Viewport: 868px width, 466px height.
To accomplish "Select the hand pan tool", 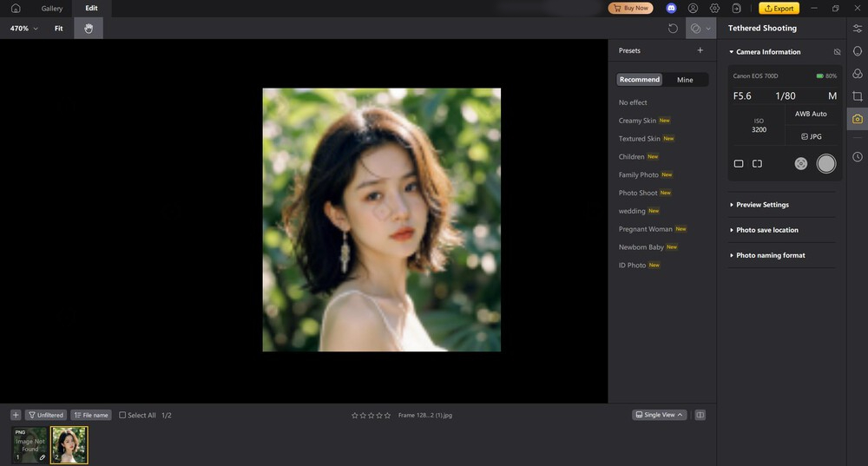I will [x=88, y=29].
